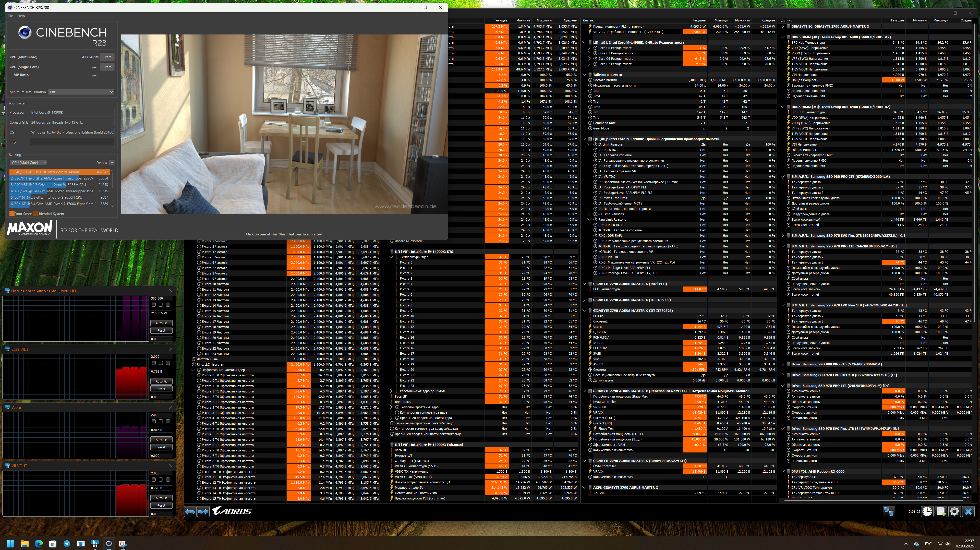Open HWiNFO remote network monitors icon

tap(889, 511)
